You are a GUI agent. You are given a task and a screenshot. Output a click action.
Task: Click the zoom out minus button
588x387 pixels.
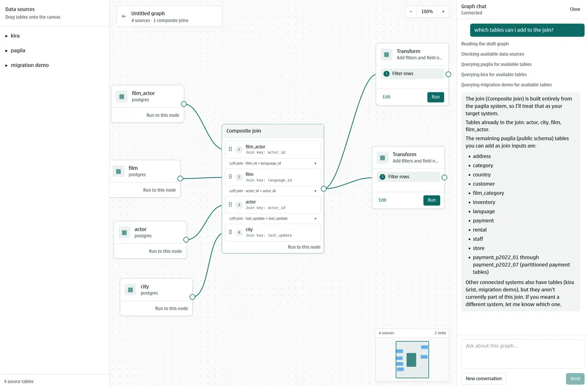tap(411, 11)
